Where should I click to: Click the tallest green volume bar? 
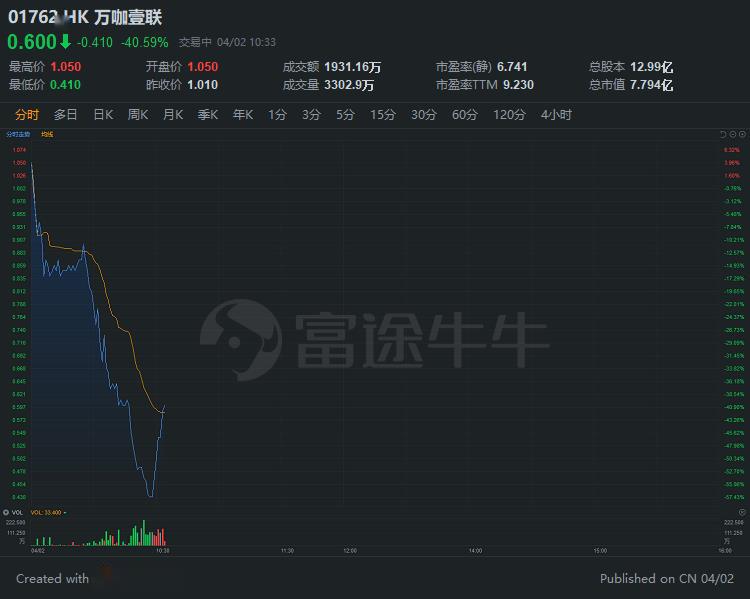143,533
